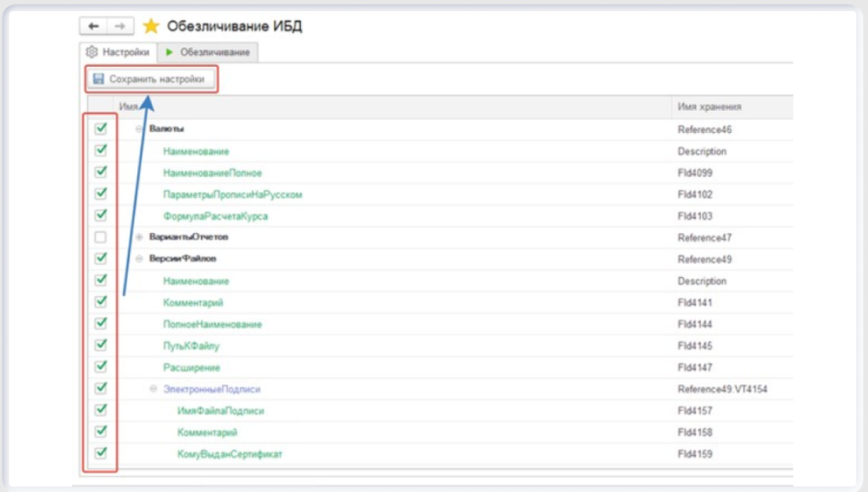Toggle checkbox for ПутьКФайлу row

click(x=101, y=345)
